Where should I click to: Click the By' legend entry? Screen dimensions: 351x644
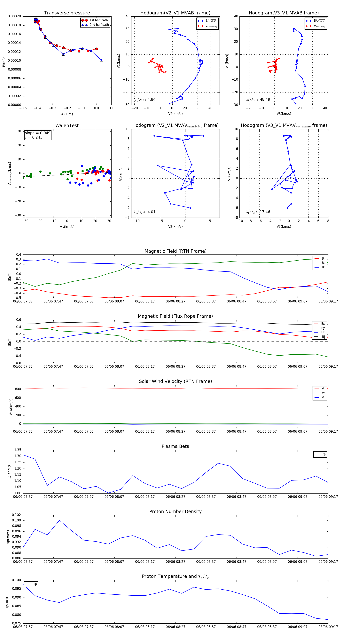[320, 328]
